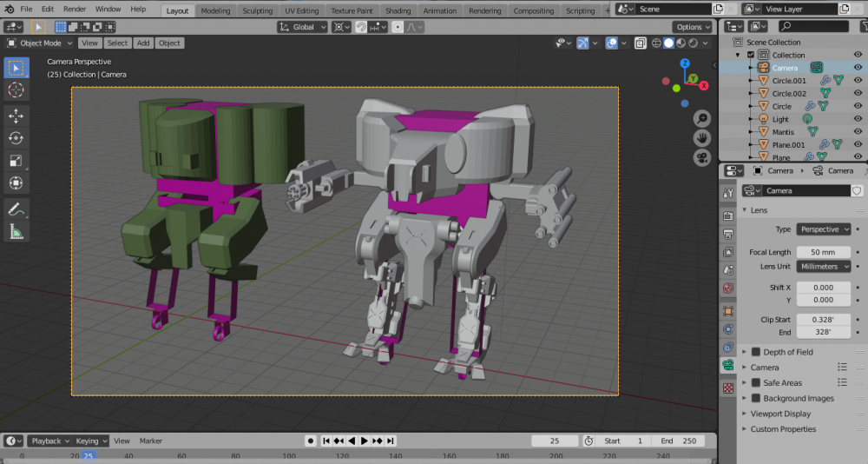Image resolution: width=868 pixels, height=464 pixels.
Task: Pick the Measure tool
Action: tap(16, 232)
